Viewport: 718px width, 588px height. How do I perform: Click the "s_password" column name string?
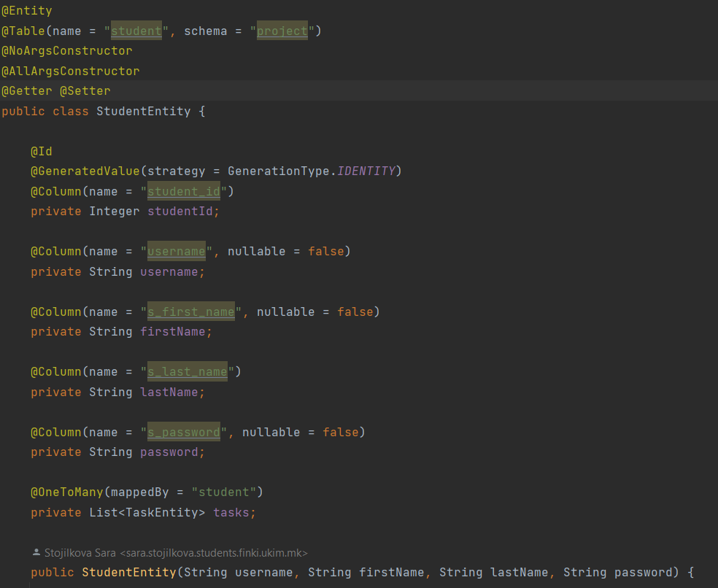click(183, 433)
